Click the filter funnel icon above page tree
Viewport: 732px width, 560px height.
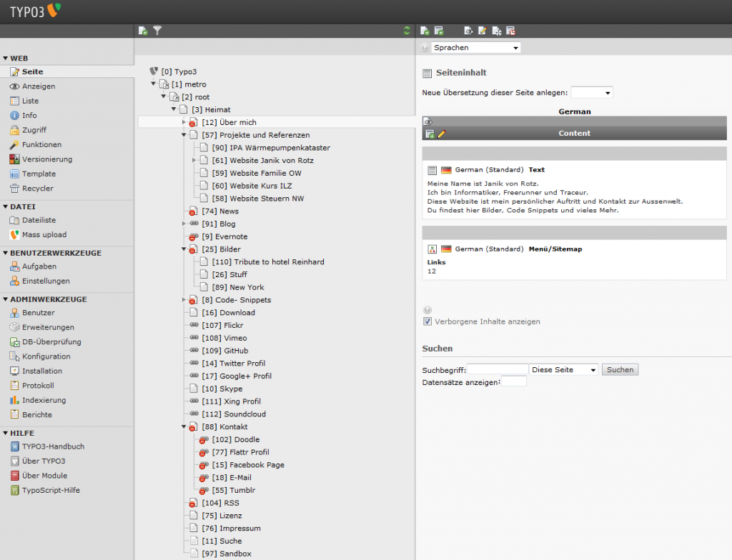click(x=157, y=31)
